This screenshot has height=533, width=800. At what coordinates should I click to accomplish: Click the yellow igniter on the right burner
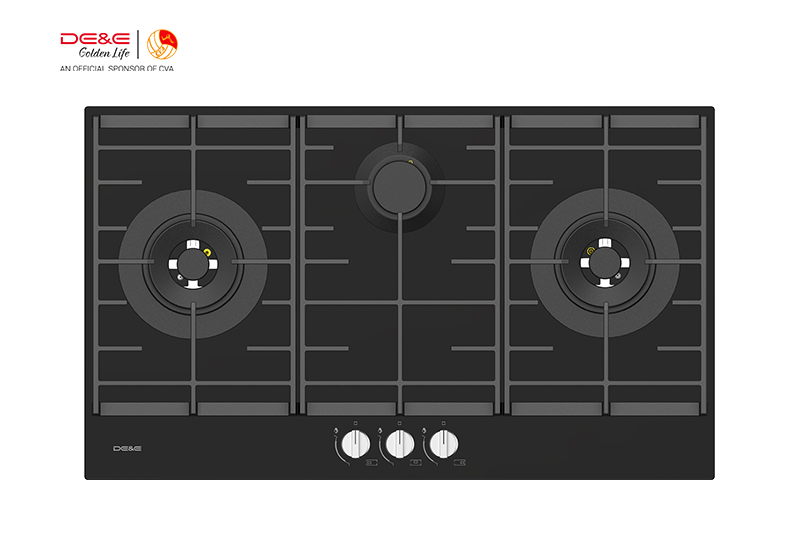pyautogui.click(x=591, y=251)
